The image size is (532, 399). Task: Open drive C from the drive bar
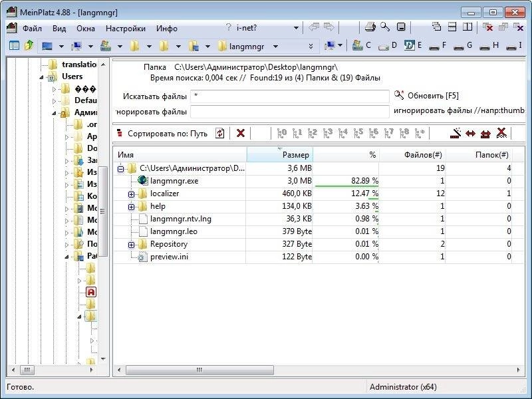pyautogui.click(x=362, y=45)
